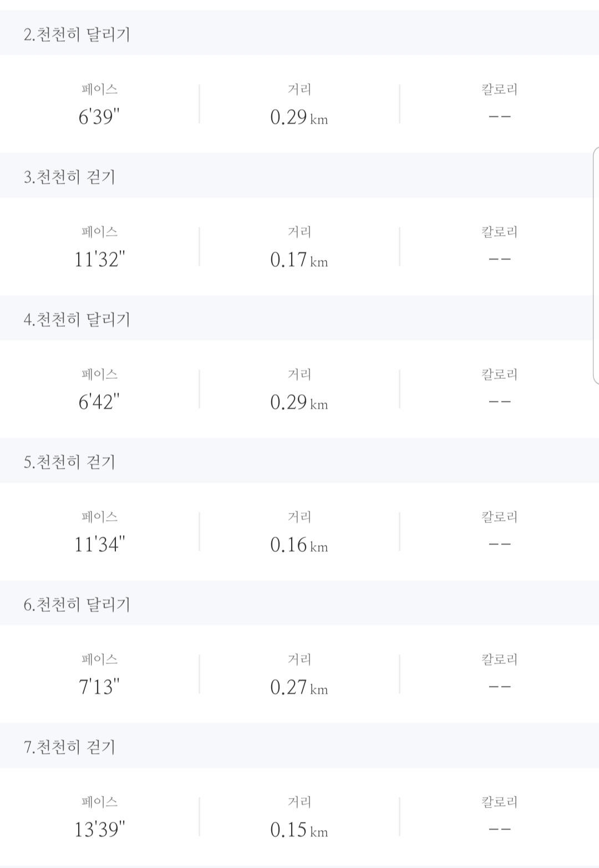The image size is (599, 868).
Task: Open the 4.천천히 달리기 segment header
Action: coord(299,318)
